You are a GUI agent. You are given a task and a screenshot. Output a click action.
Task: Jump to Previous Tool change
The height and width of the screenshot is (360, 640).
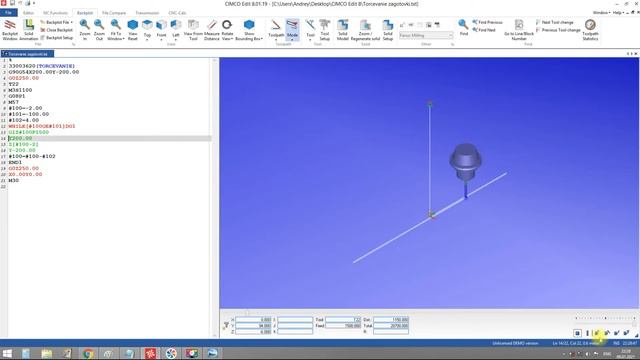(x=558, y=30)
